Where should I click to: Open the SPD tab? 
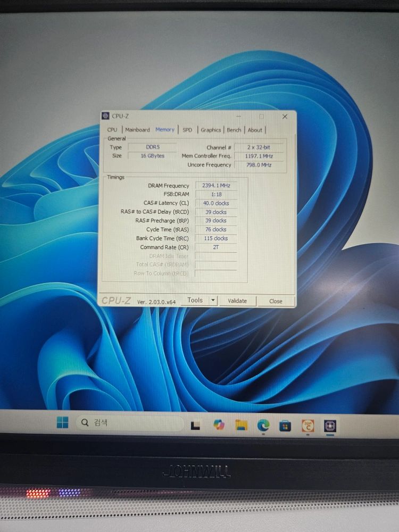click(x=187, y=130)
